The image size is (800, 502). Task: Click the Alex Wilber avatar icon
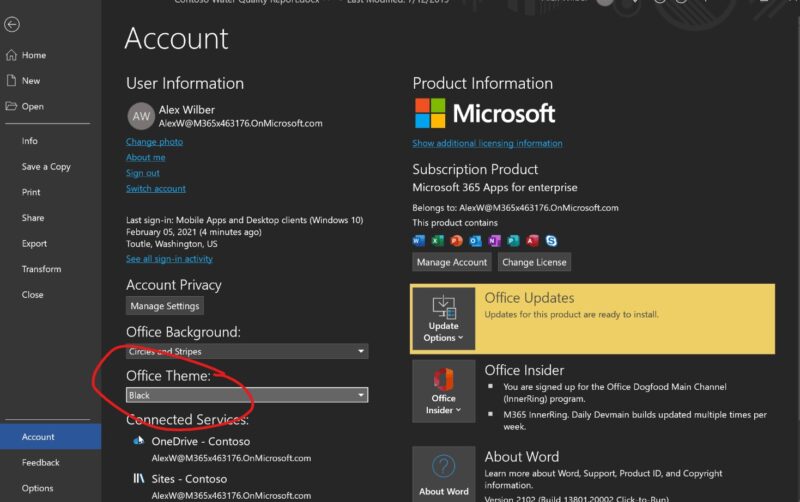pos(141,116)
